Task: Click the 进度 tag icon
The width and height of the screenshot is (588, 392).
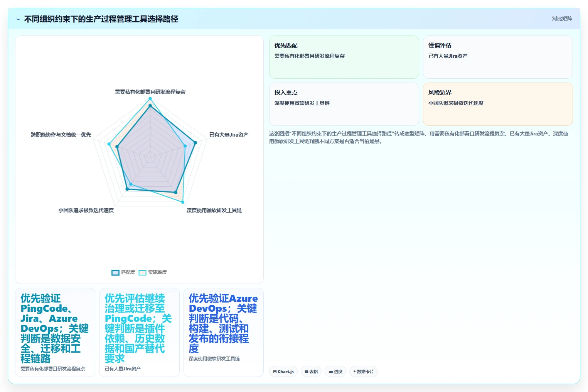Action: click(x=331, y=372)
